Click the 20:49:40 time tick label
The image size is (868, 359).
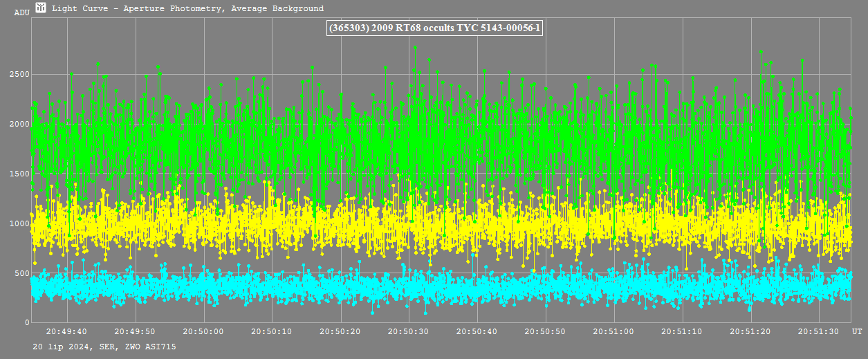click(x=67, y=331)
